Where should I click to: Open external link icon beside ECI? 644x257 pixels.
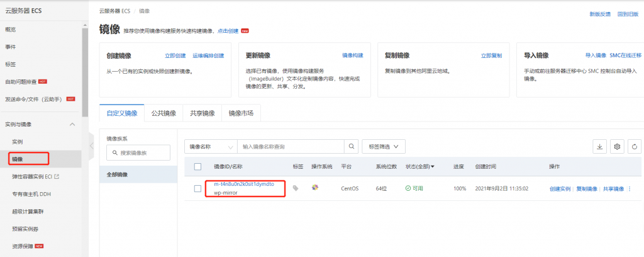[x=57, y=176]
